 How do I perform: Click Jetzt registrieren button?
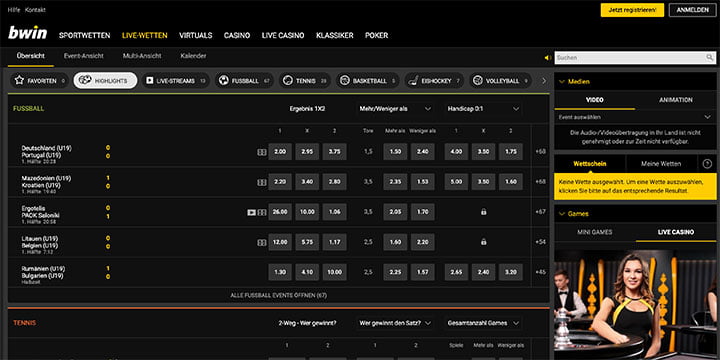click(632, 10)
